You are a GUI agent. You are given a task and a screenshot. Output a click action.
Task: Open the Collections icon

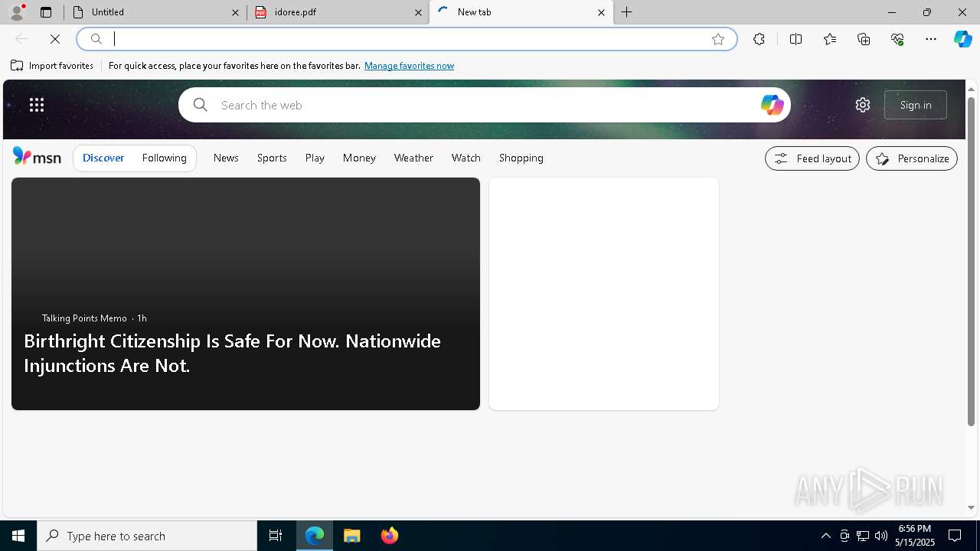864,39
